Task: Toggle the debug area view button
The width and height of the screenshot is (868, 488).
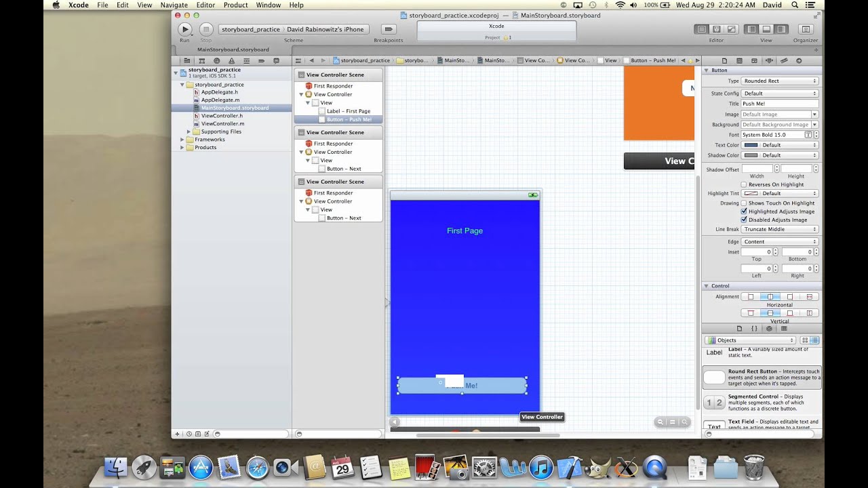Action: click(766, 29)
